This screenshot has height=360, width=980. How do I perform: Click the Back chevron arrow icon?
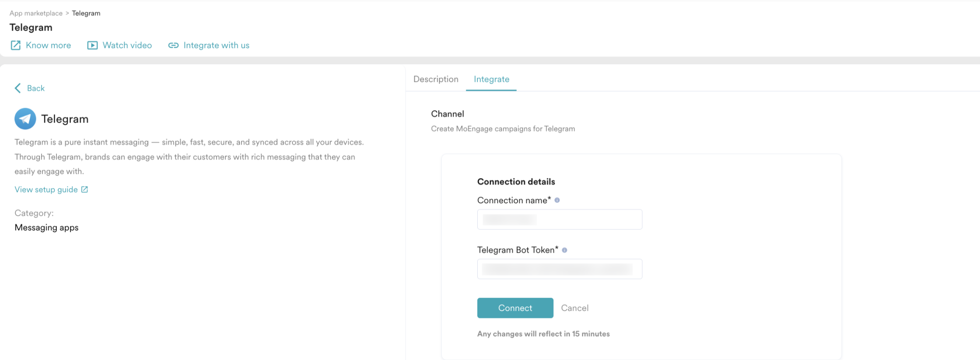click(x=17, y=88)
